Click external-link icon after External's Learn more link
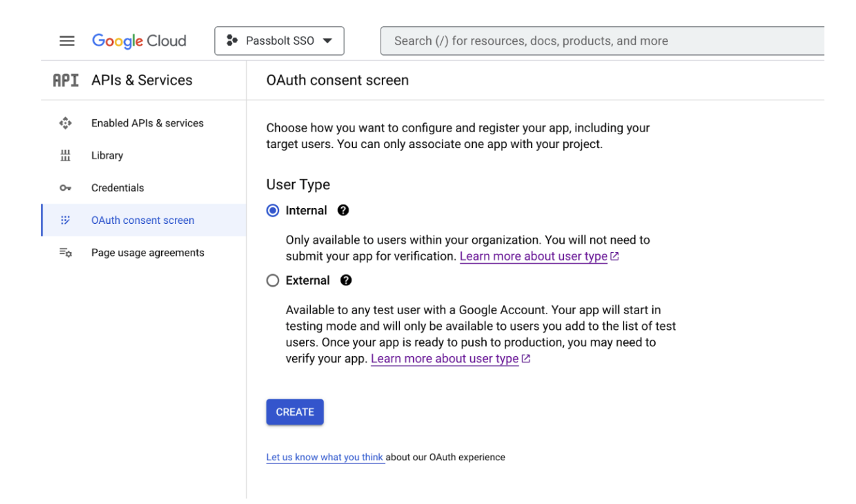 coord(525,359)
